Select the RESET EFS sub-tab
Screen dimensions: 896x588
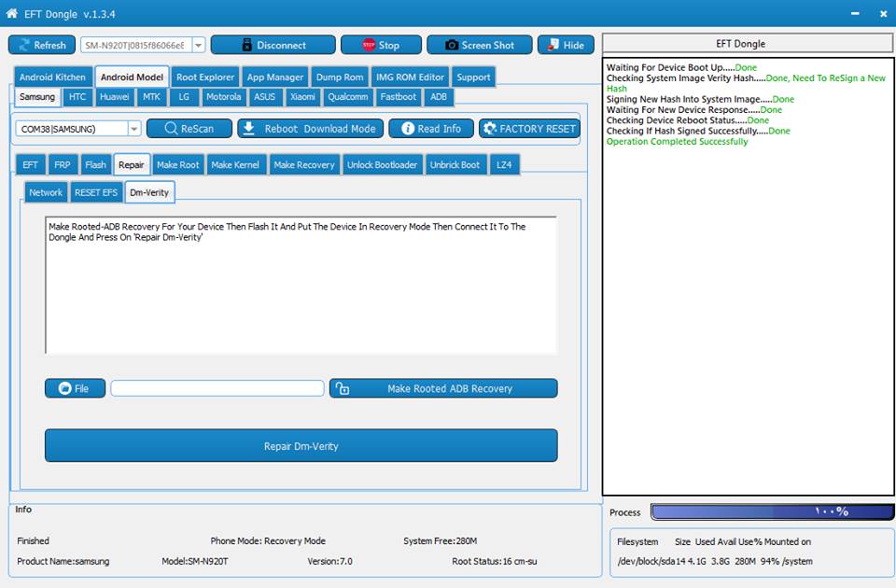pyautogui.click(x=96, y=192)
